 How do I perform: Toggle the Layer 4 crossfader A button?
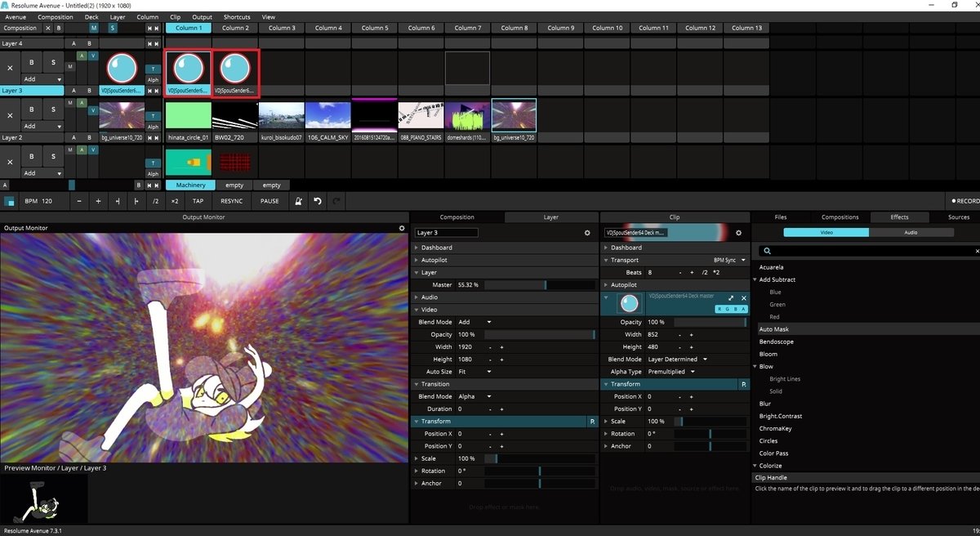(73, 43)
